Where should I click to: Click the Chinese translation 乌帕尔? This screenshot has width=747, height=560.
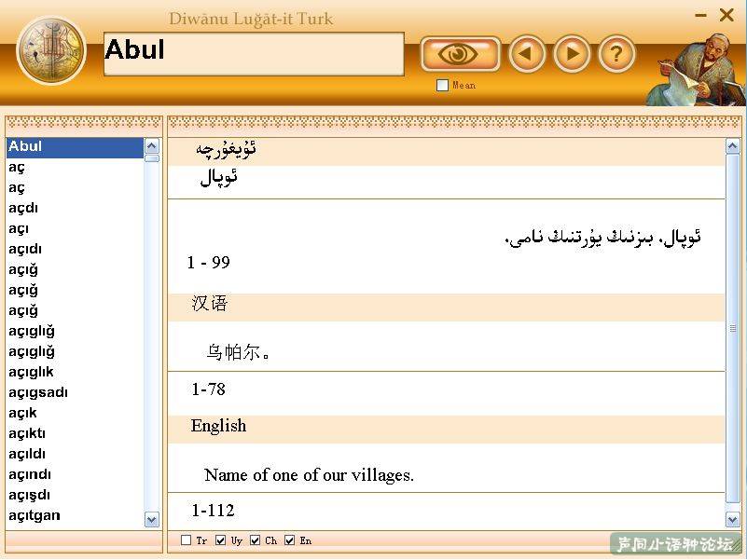click(238, 352)
